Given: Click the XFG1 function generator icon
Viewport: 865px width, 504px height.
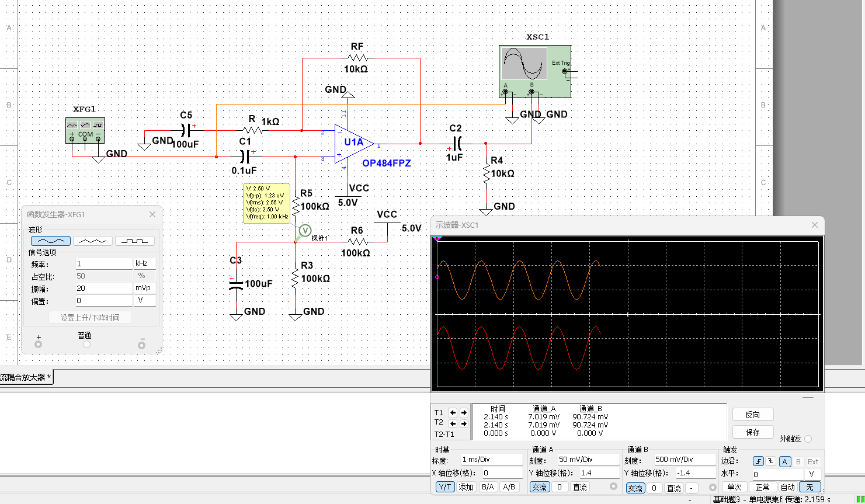Looking at the screenshot, I should 85,130.
